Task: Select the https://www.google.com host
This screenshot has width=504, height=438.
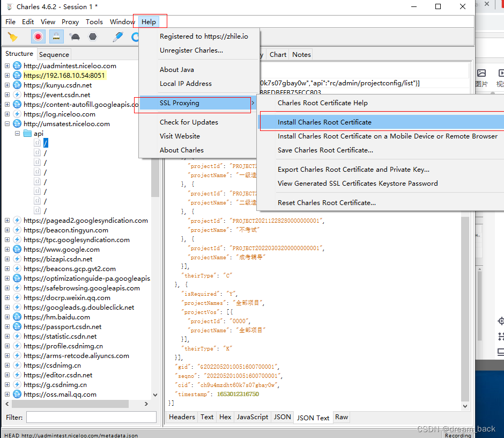Action: point(62,250)
